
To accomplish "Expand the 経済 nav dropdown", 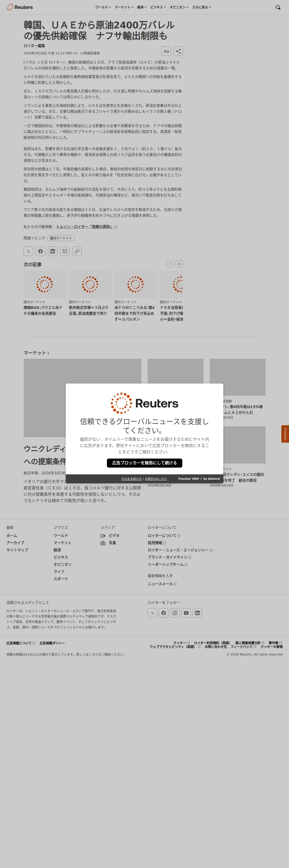I will [142, 7].
